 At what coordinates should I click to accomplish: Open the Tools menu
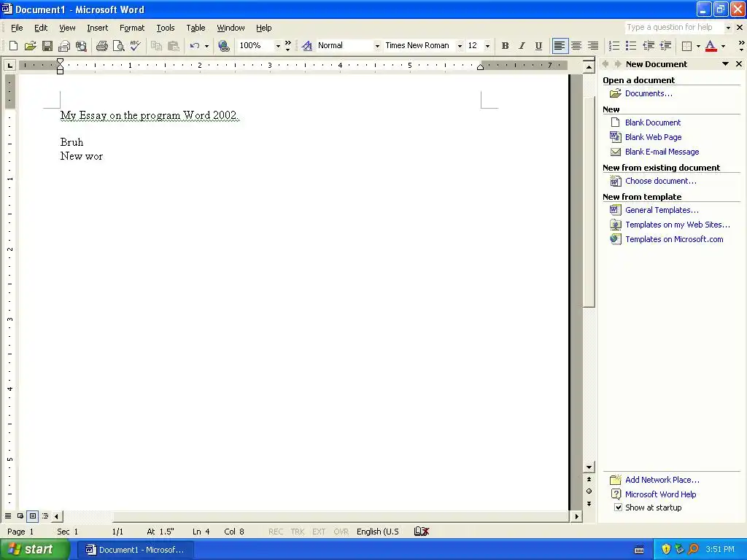coord(166,28)
